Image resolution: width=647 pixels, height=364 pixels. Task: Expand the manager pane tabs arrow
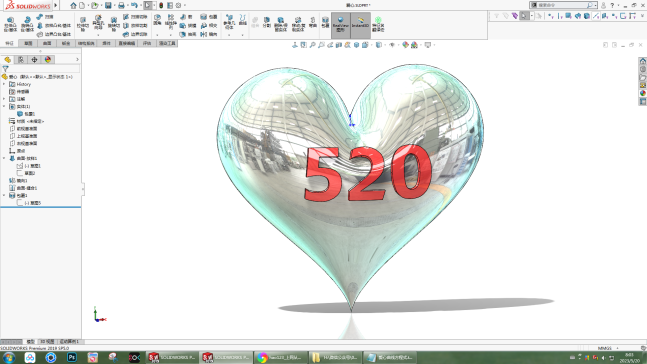click(78, 60)
